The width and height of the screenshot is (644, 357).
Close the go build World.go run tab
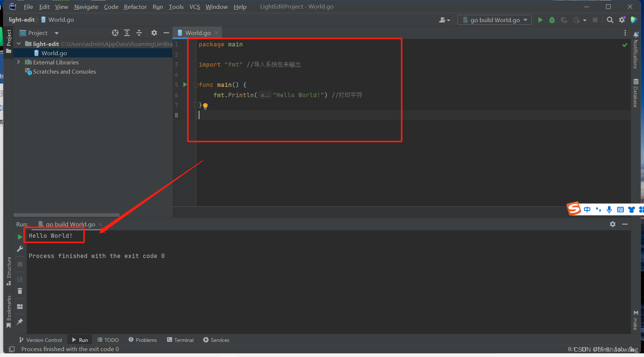click(x=100, y=224)
